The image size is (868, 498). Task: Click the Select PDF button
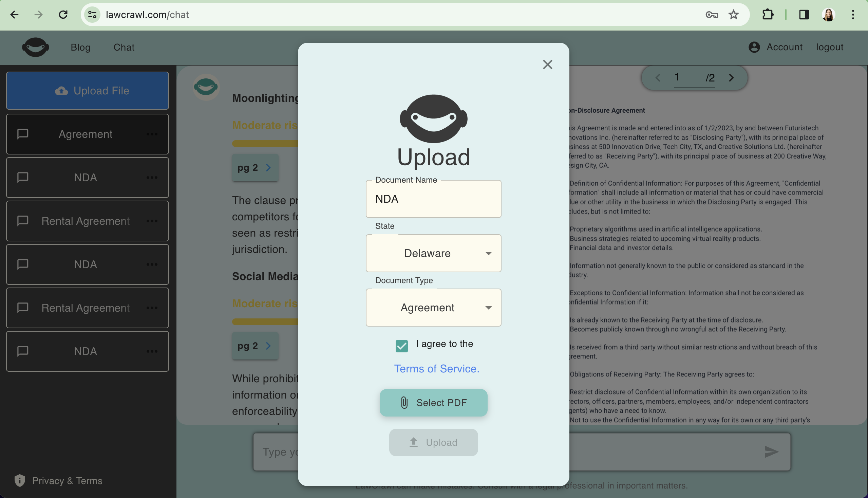pyautogui.click(x=433, y=403)
